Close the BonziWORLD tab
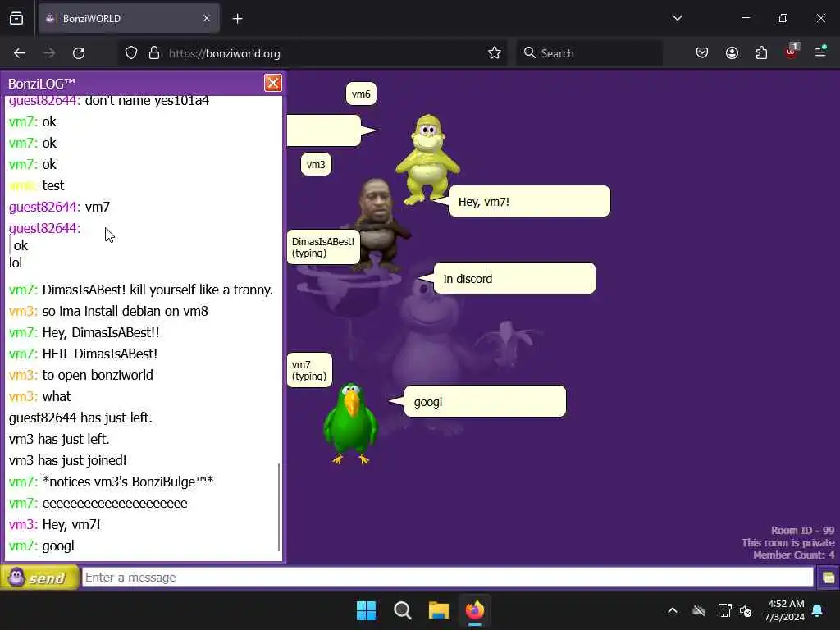Screen dimensions: 840x630 207,19
